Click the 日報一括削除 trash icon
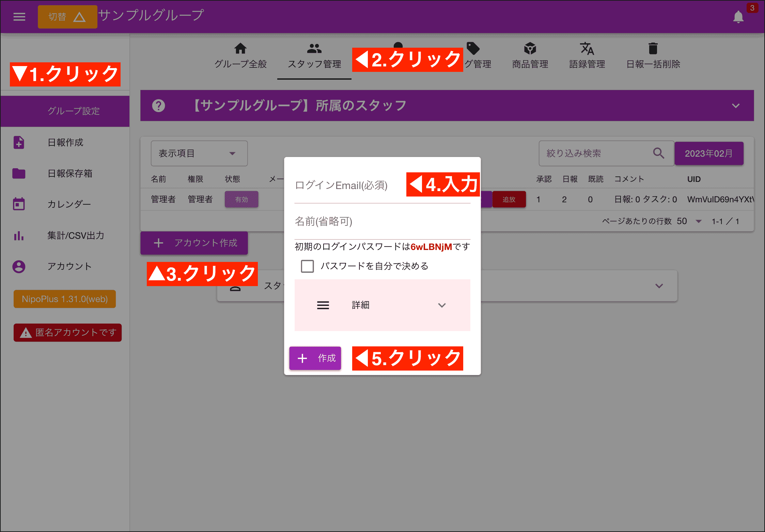 tap(653, 49)
